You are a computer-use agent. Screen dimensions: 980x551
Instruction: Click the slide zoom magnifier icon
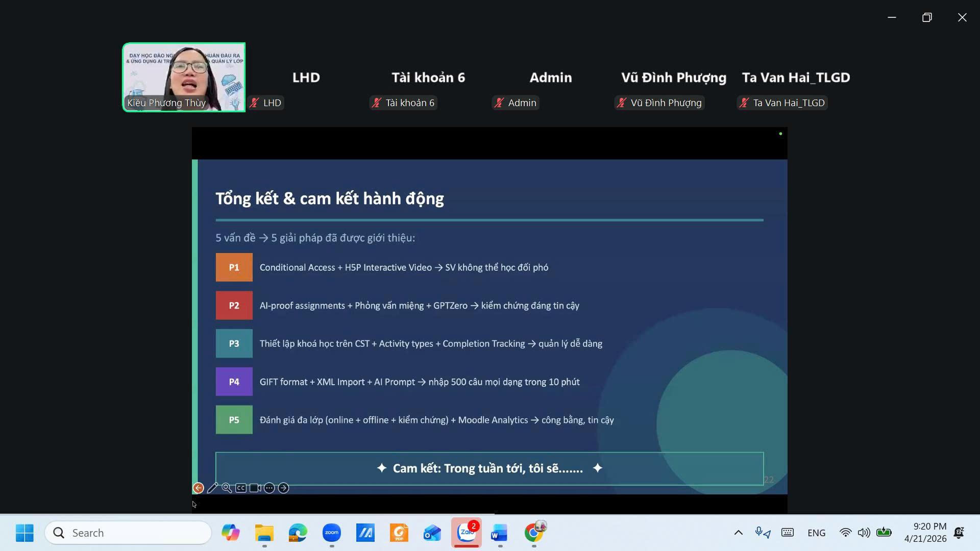[x=227, y=488]
